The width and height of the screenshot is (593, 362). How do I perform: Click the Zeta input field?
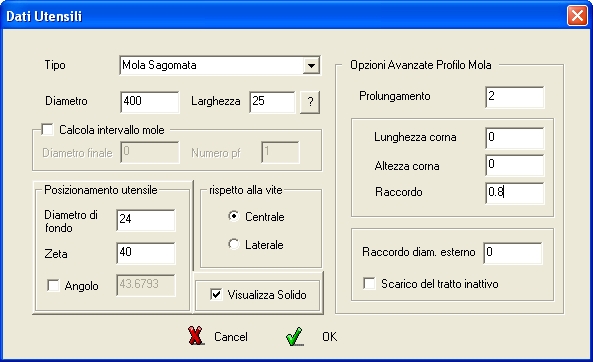pos(146,253)
